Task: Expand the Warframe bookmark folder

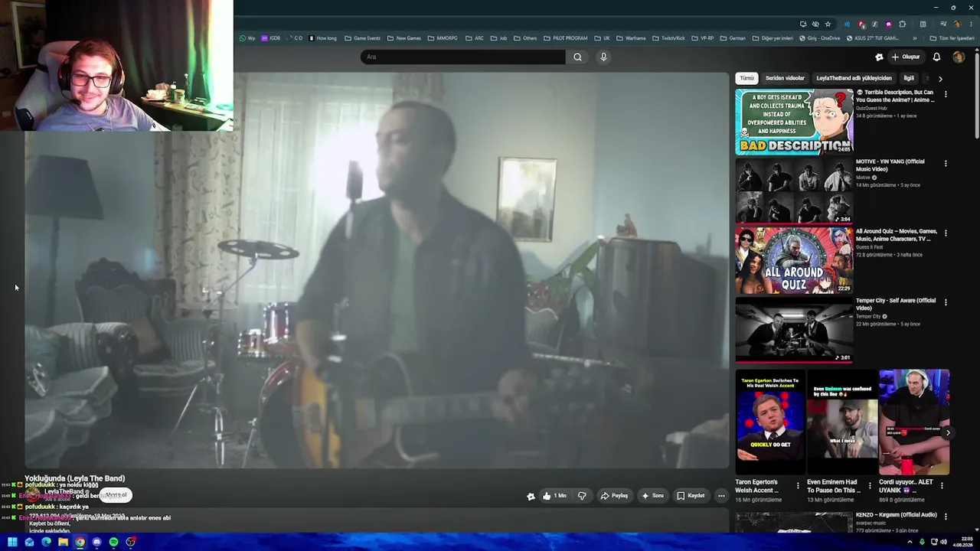Action: pos(631,38)
